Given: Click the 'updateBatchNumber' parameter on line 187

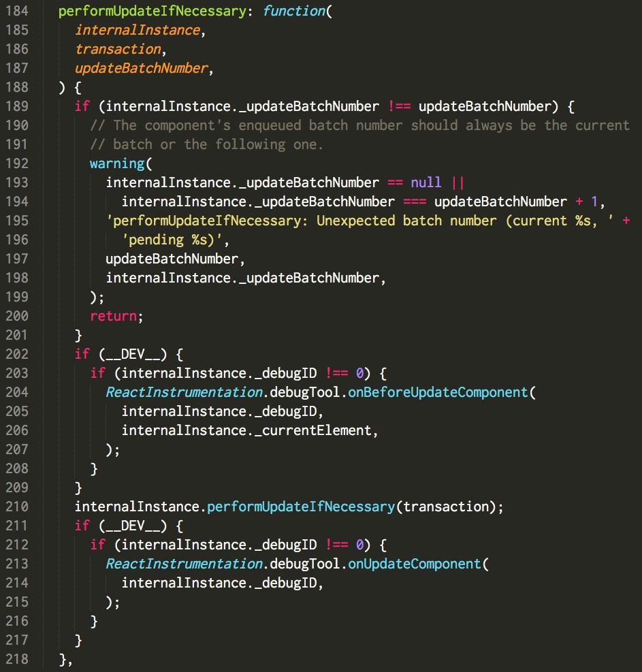Looking at the screenshot, I should click(x=142, y=68).
